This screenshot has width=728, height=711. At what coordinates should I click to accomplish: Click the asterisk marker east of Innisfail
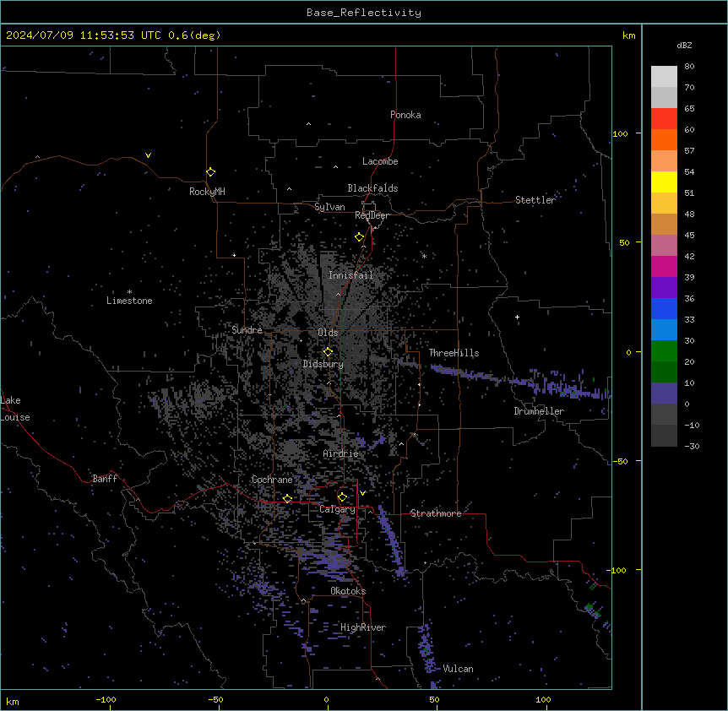424,256
